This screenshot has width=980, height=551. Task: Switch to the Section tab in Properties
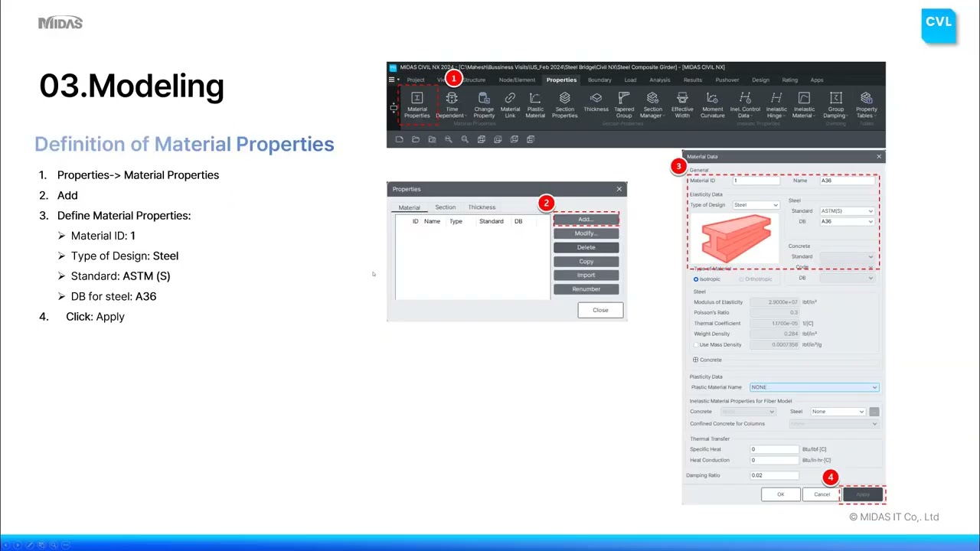pyautogui.click(x=445, y=207)
